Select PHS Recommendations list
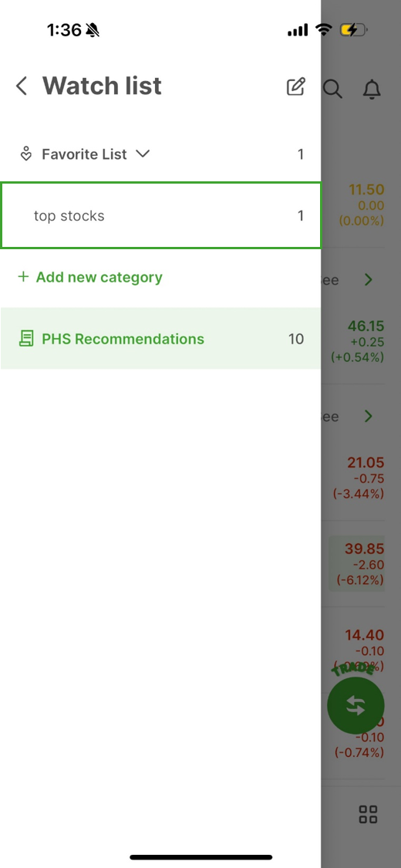401x868 pixels. (x=161, y=339)
